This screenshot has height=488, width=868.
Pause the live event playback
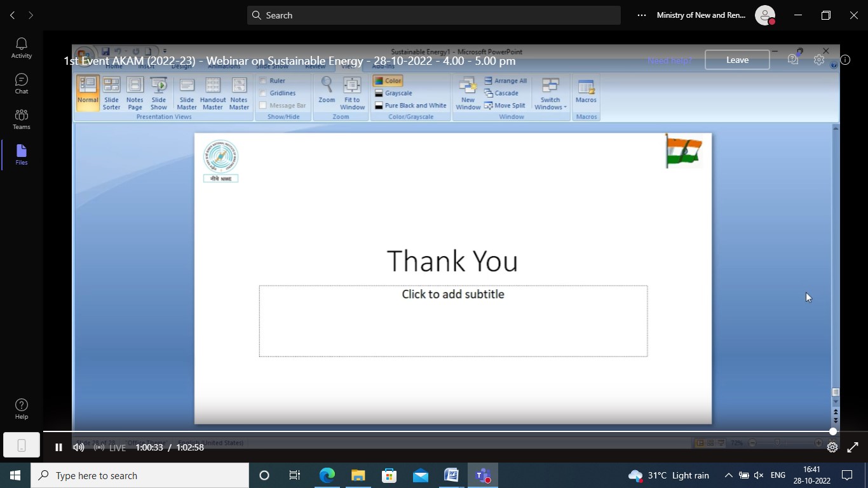[58, 447]
